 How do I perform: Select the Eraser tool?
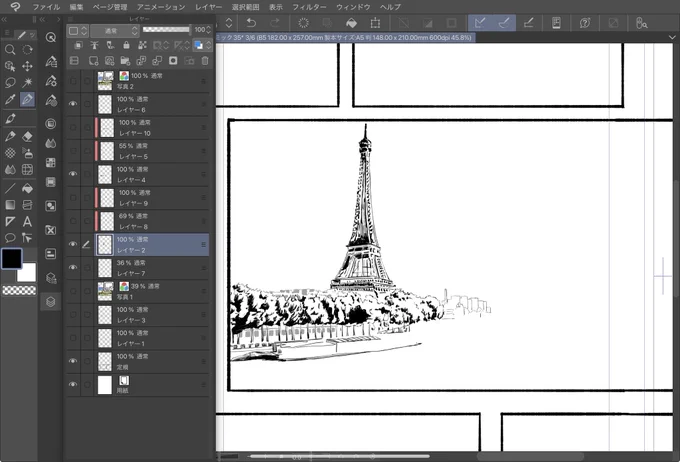pyautogui.click(x=27, y=136)
